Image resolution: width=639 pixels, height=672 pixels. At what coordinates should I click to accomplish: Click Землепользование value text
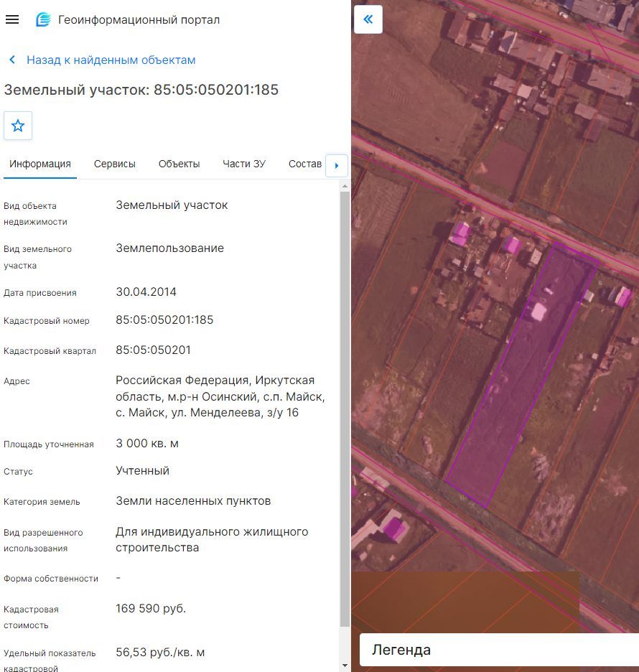tap(169, 248)
